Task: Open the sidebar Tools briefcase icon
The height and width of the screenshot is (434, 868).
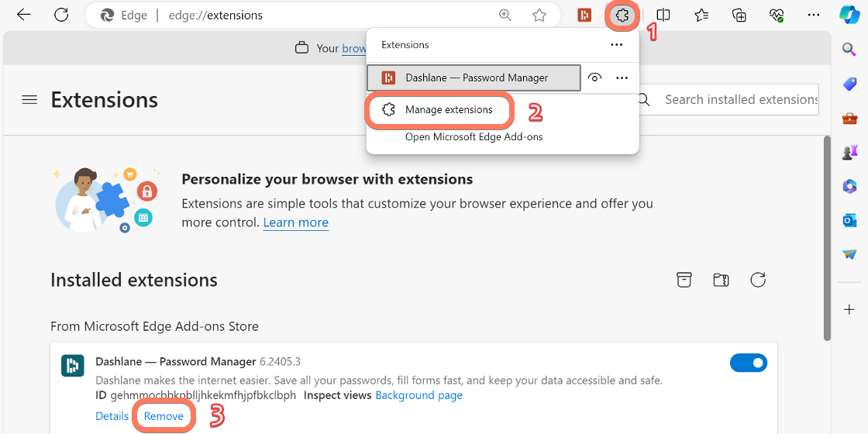Action: point(849,118)
